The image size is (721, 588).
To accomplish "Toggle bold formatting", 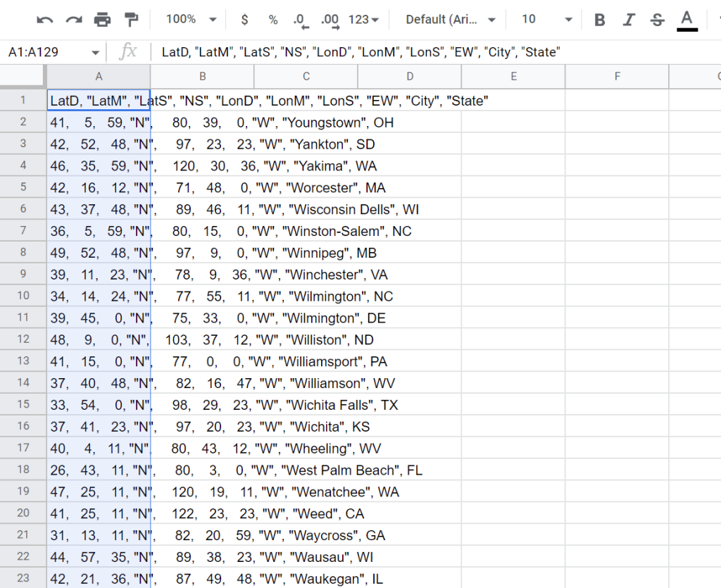I will pos(598,20).
